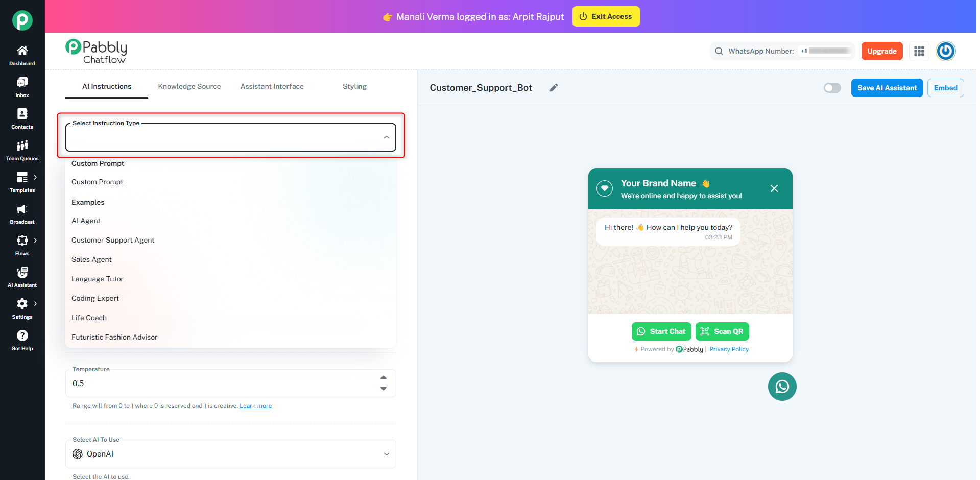Screen dimensions: 980x480
Task: Click the Customer_Support_Bot title text
Action: [x=481, y=88]
